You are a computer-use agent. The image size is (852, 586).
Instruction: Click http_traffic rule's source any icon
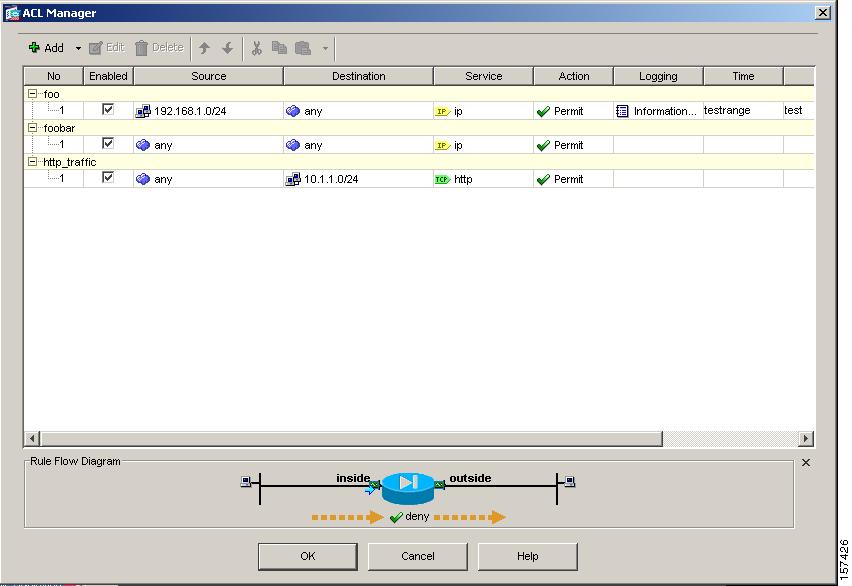pyautogui.click(x=143, y=179)
